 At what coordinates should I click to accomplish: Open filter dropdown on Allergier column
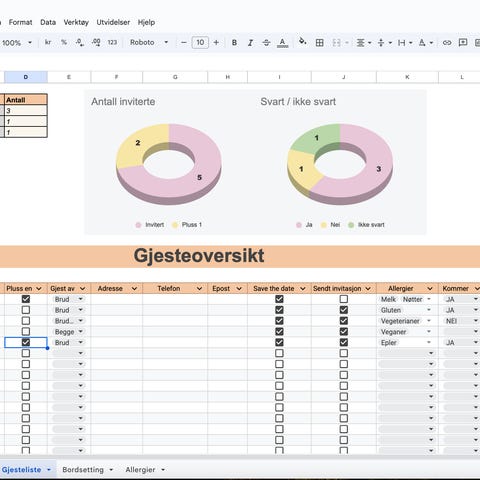tap(430, 288)
